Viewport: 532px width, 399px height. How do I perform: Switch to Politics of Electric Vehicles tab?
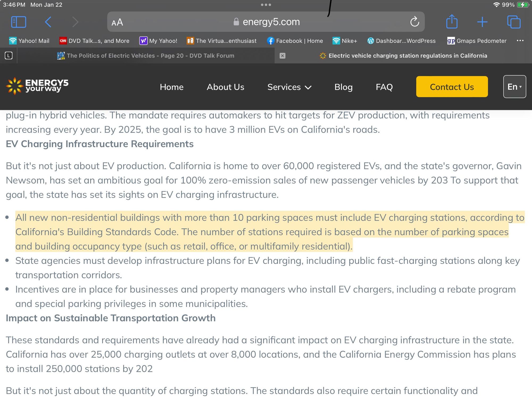(x=146, y=56)
